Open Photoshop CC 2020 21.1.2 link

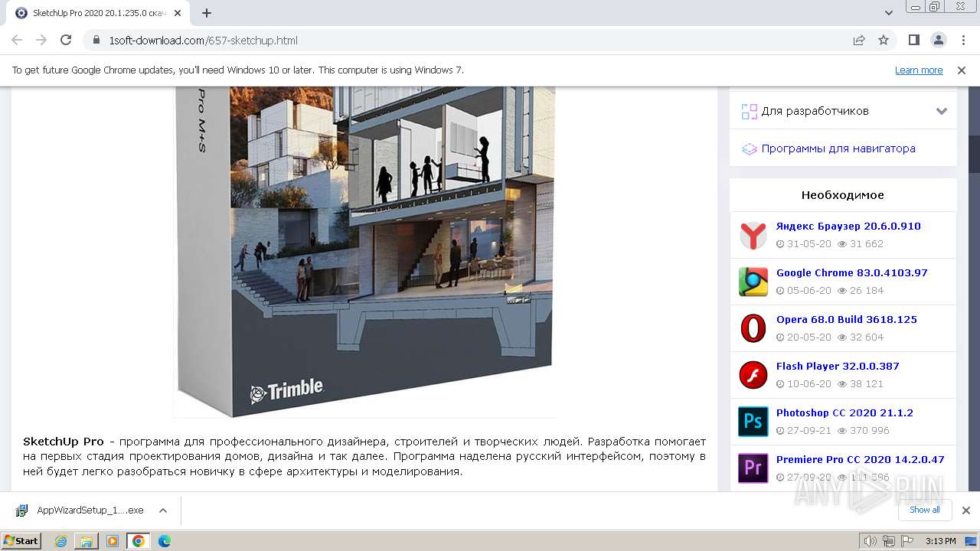pos(844,413)
